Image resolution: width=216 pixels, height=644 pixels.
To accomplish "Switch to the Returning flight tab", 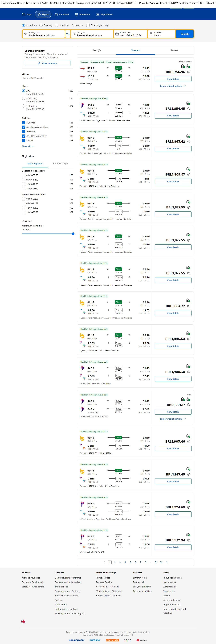I will coord(60,164).
